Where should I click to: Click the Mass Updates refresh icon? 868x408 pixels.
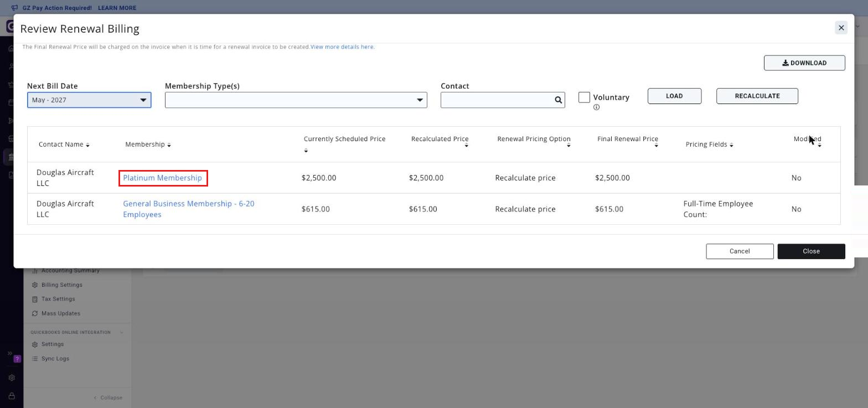point(34,314)
